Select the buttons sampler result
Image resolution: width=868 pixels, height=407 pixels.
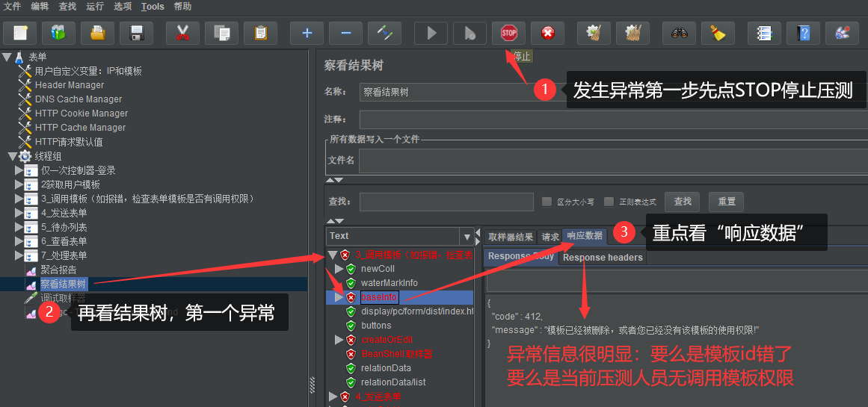(376, 325)
